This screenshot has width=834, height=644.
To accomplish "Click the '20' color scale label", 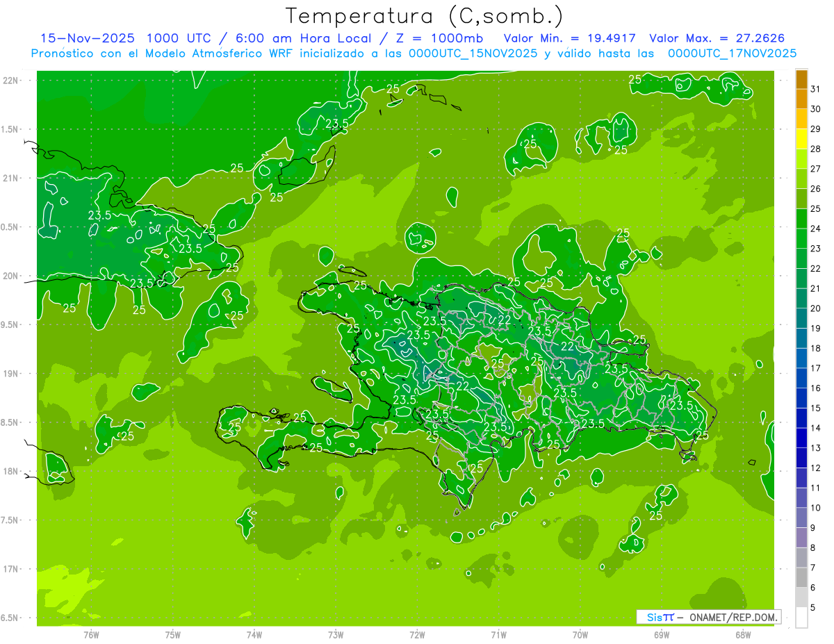I will pos(816,308).
